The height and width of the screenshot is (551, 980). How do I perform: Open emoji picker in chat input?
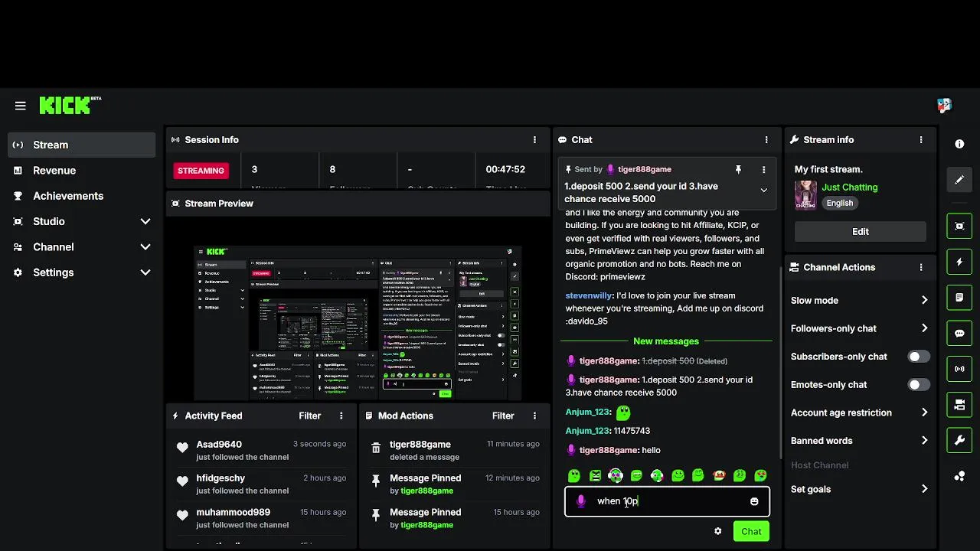tap(754, 501)
